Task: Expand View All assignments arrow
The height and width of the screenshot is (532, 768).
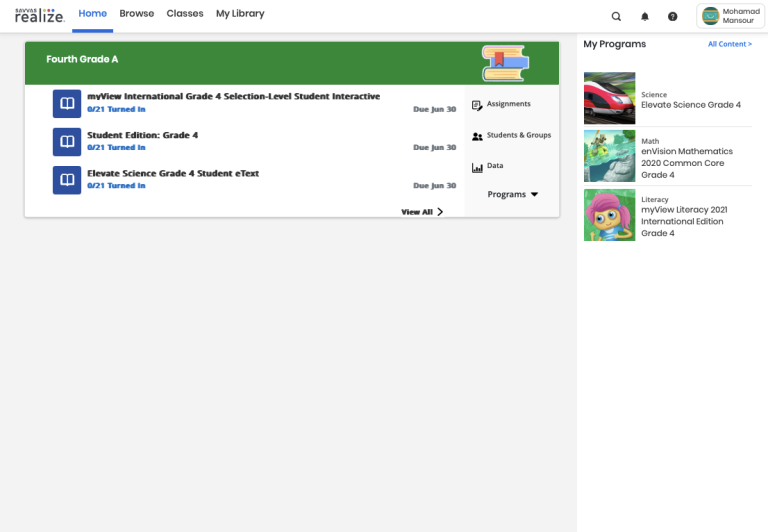Action: [439, 212]
